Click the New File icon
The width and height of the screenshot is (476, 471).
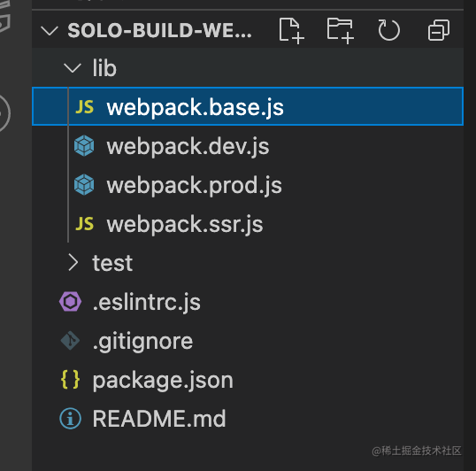[291, 30]
